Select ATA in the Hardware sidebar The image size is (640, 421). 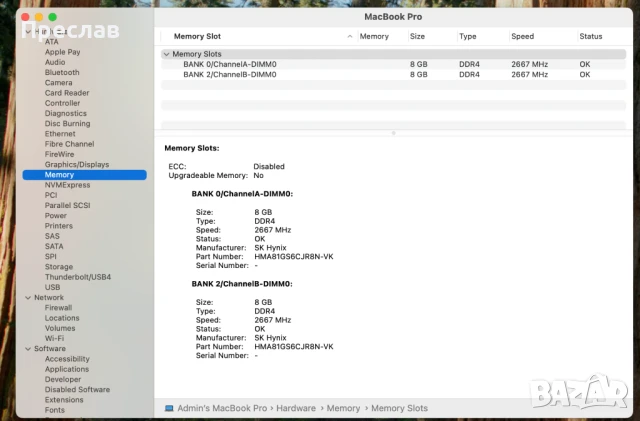(51, 42)
